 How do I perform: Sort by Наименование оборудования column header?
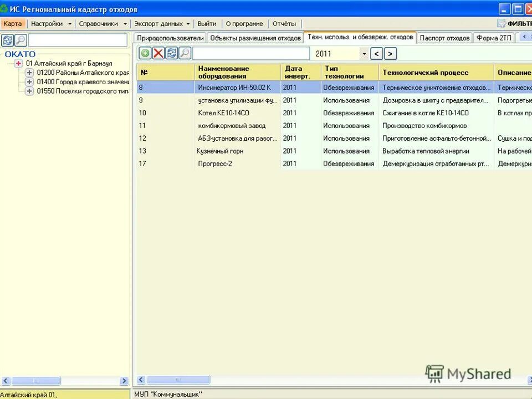tap(238, 72)
